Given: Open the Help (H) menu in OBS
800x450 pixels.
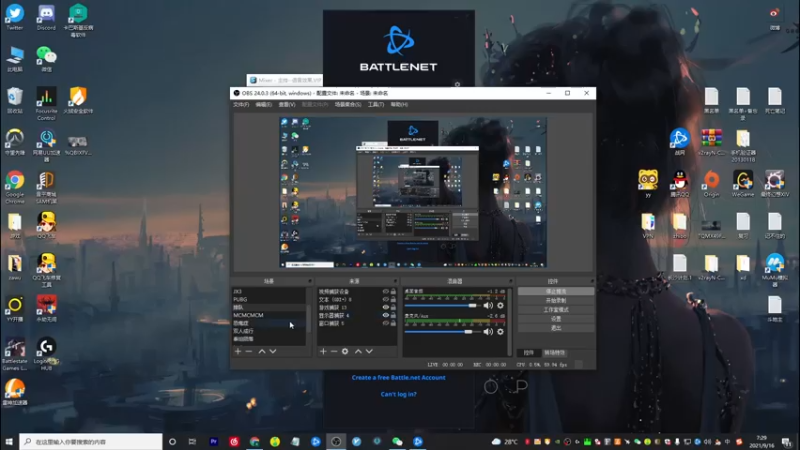Looking at the screenshot, I should click(399, 105).
